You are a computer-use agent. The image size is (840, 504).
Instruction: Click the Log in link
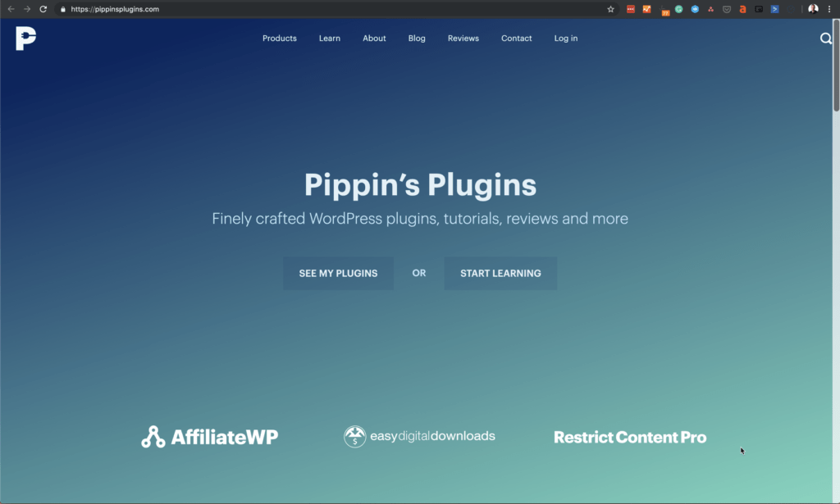click(566, 39)
